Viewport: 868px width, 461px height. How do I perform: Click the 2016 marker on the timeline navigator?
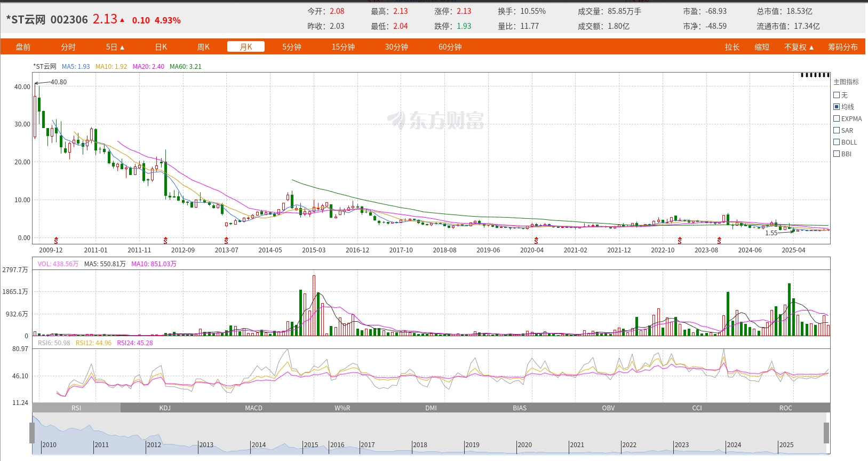pos(337,445)
